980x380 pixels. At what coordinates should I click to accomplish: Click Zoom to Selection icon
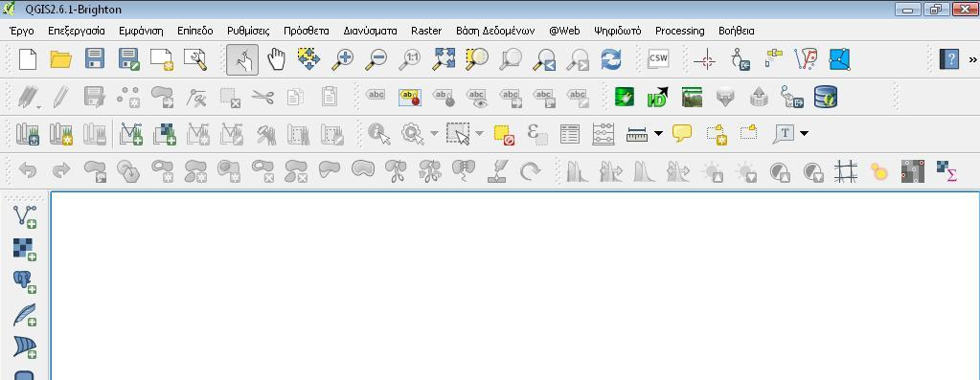477,59
